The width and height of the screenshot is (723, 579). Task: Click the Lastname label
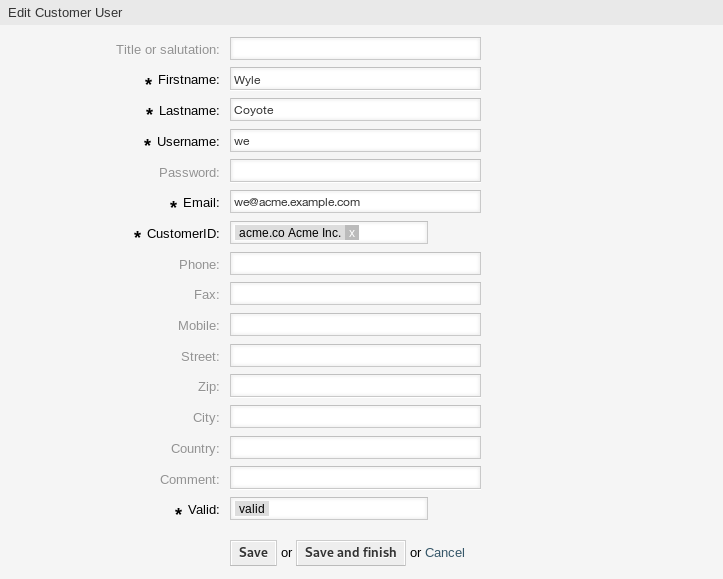pos(189,111)
